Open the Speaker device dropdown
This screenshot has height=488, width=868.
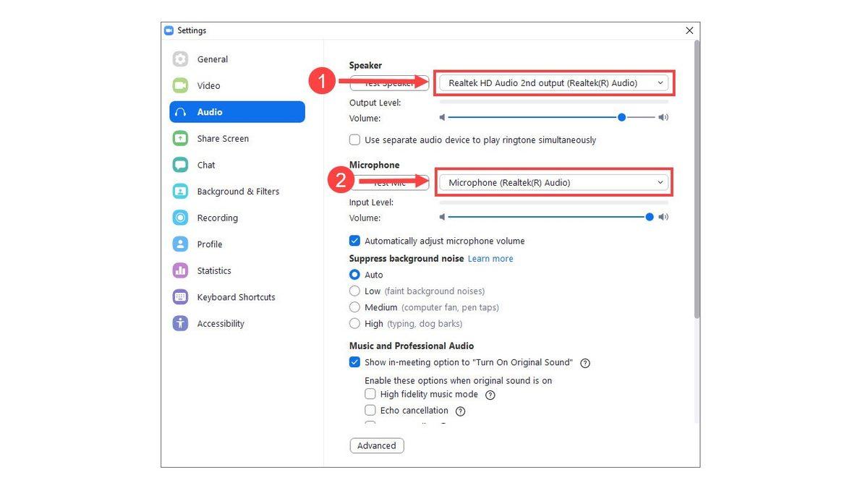point(553,83)
